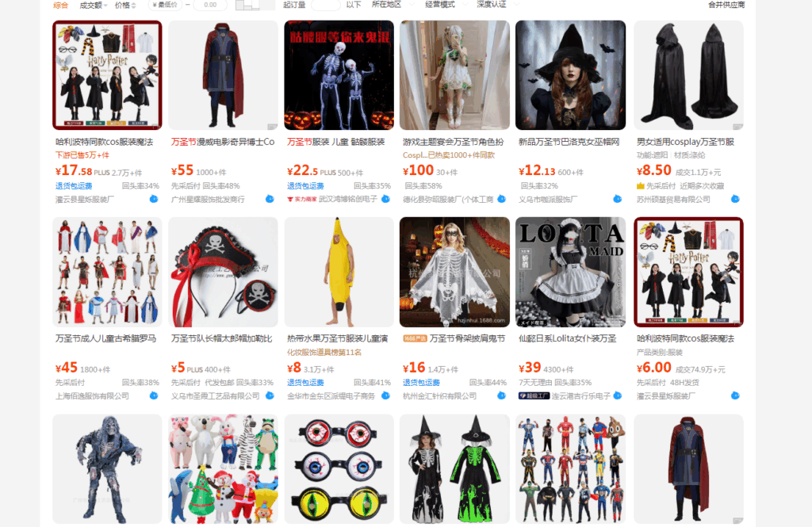Expand the 深度认证 dropdown
The width and height of the screenshot is (812, 527).
(497, 5)
